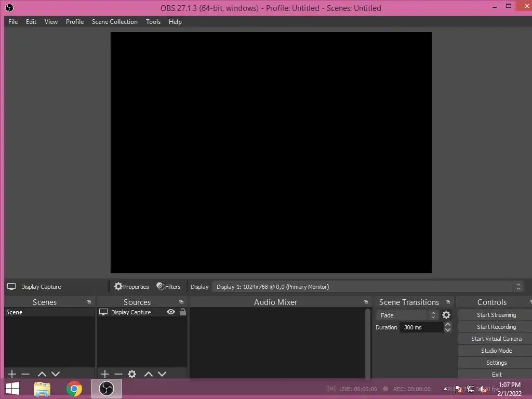This screenshot has height=399, width=532.
Task: Click the LIVE: 00:00:00 status text
Action: (x=358, y=389)
